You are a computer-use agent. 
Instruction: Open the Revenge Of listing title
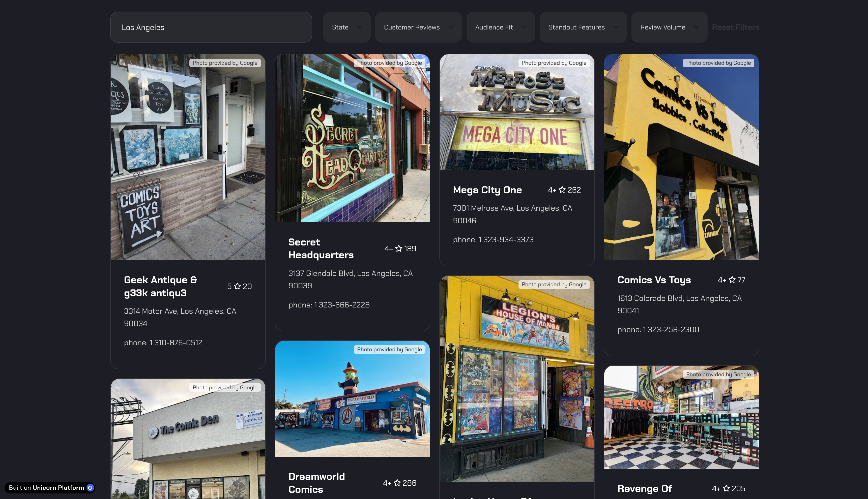[644, 488]
